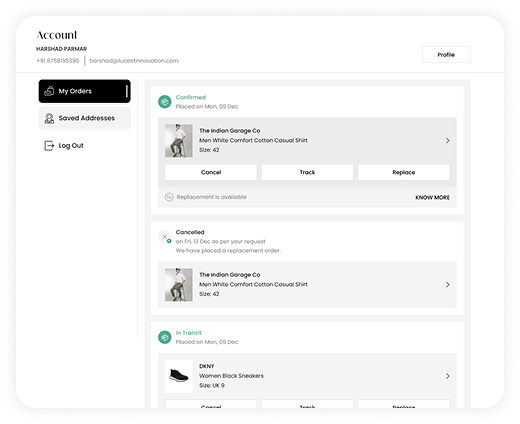Click the Saved Addresses person icon
This screenshot has height=424, width=520.
click(x=49, y=118)
